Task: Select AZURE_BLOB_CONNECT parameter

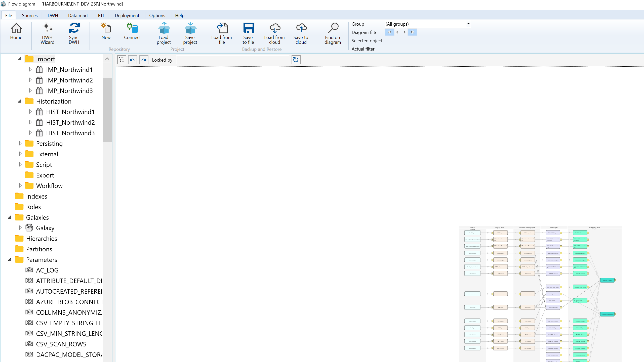Action: [x=64, y=302]
